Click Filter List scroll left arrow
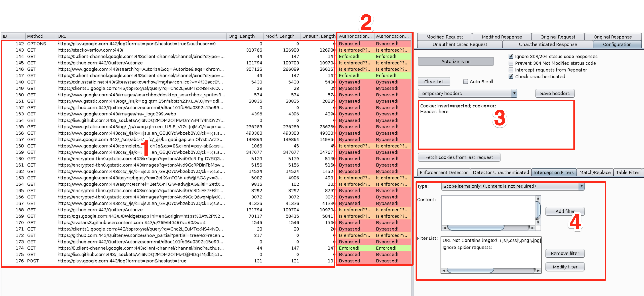Viewport: 644px width, 296px height. pyautogui.click(x=444, y=270)
